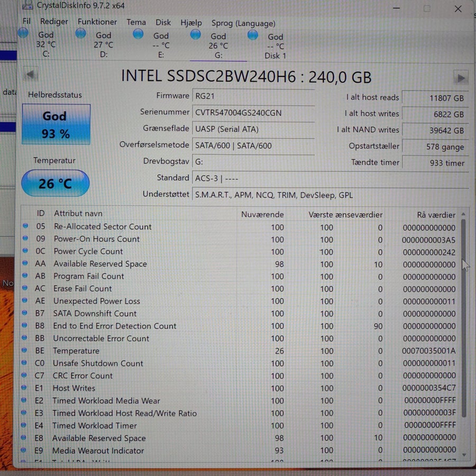Select Re-Allocated Sector Count row

240,227
